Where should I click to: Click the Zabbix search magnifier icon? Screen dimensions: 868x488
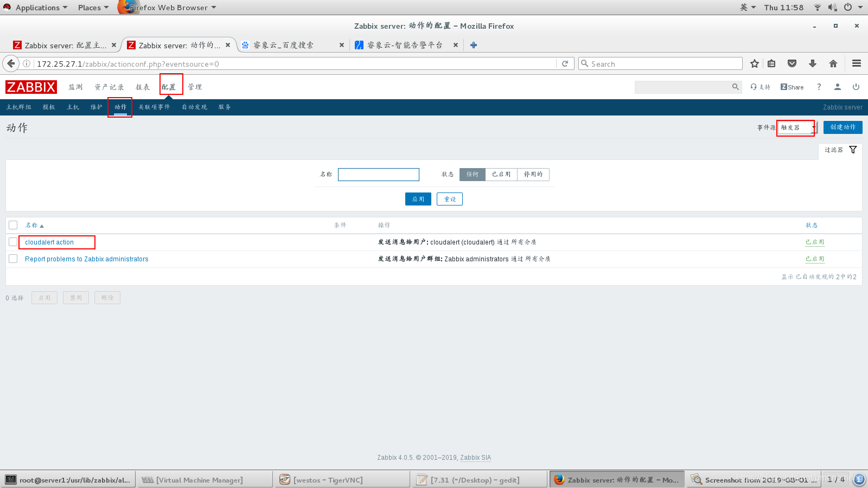[x=736, y=87]
